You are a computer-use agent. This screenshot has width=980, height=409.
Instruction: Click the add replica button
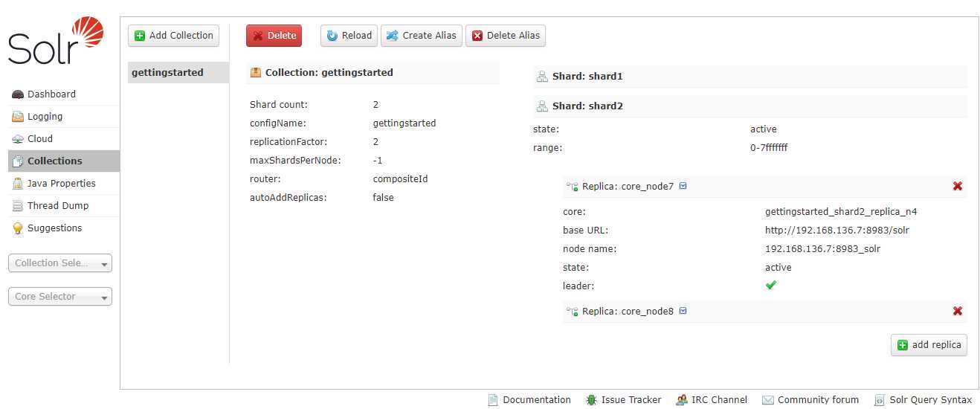[x=929, y=345]
